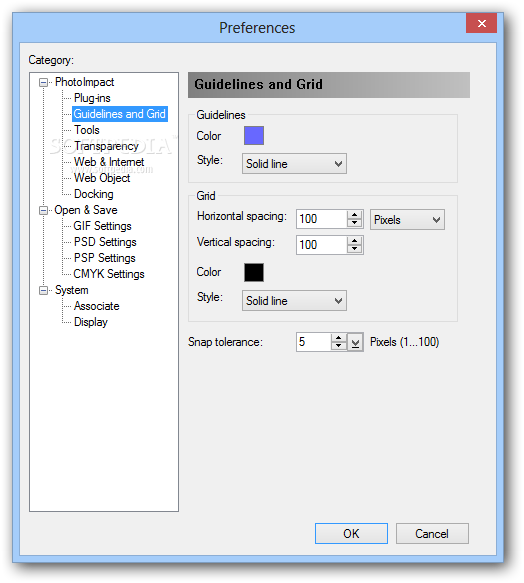
Task: Click the Horizontal spacing input field
Action: point(322,219)
